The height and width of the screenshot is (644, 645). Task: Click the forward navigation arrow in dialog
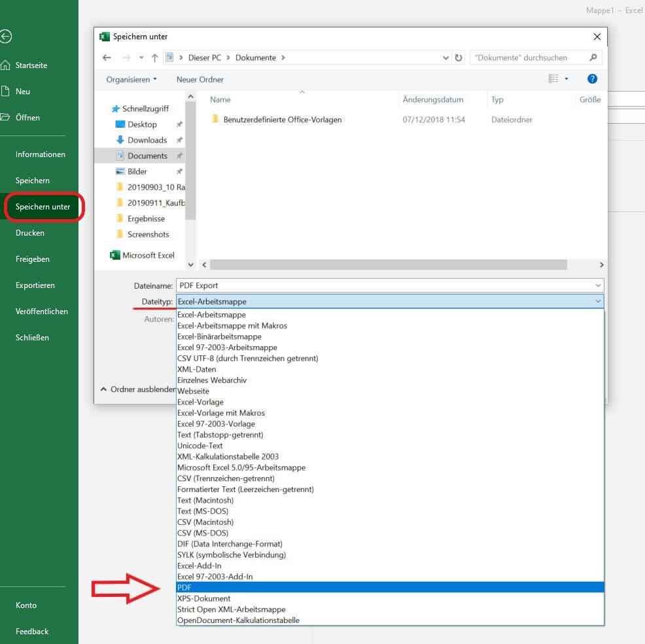[x=126, y=58]
